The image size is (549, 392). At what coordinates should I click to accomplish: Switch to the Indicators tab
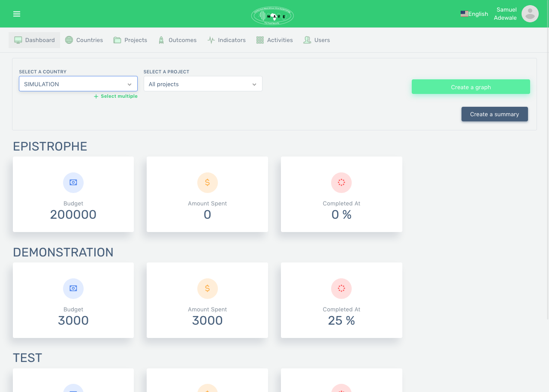point(231,39)
